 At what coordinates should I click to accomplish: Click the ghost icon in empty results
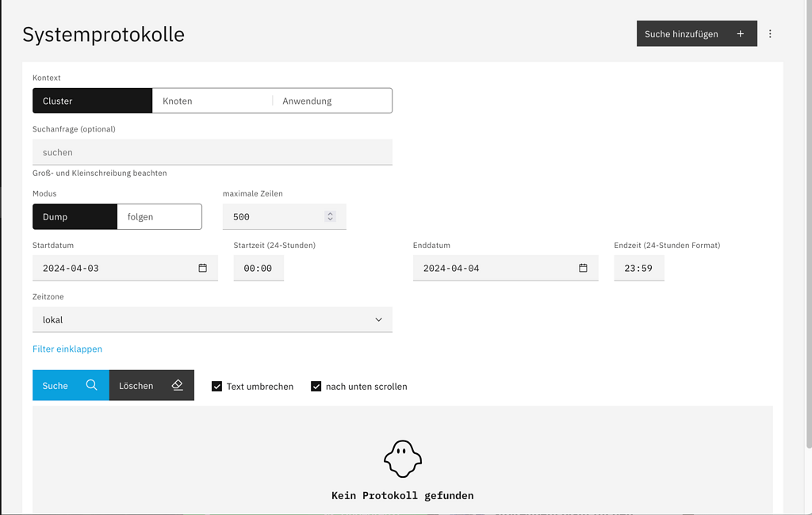[x=403, y=460]
